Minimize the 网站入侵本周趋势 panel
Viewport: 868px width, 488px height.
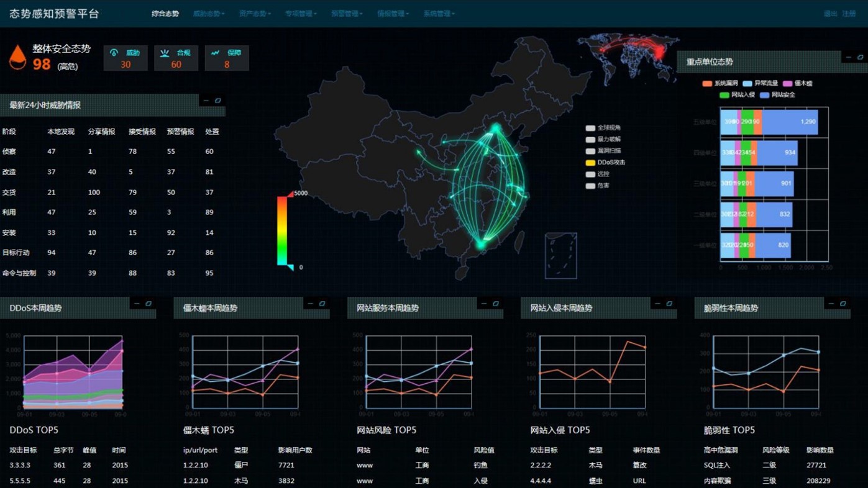click(x=657, y=304)
